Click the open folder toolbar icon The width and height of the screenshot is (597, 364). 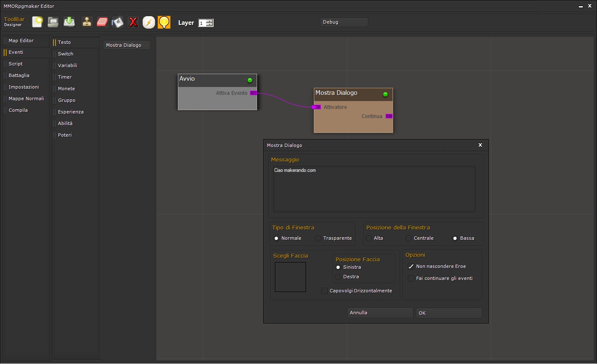pyautogui.click(x=53, y=22)
